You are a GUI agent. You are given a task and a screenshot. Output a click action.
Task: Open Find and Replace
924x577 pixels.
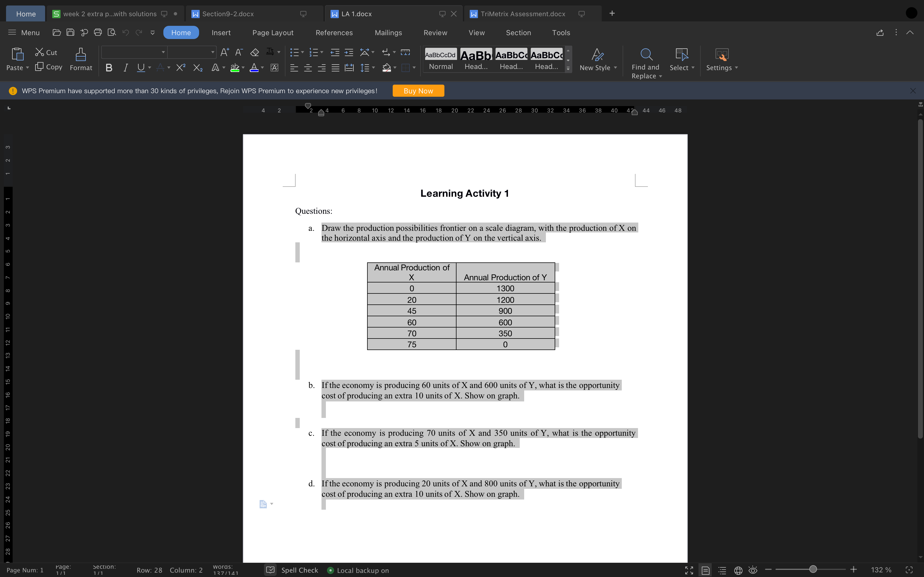point(645,61)
